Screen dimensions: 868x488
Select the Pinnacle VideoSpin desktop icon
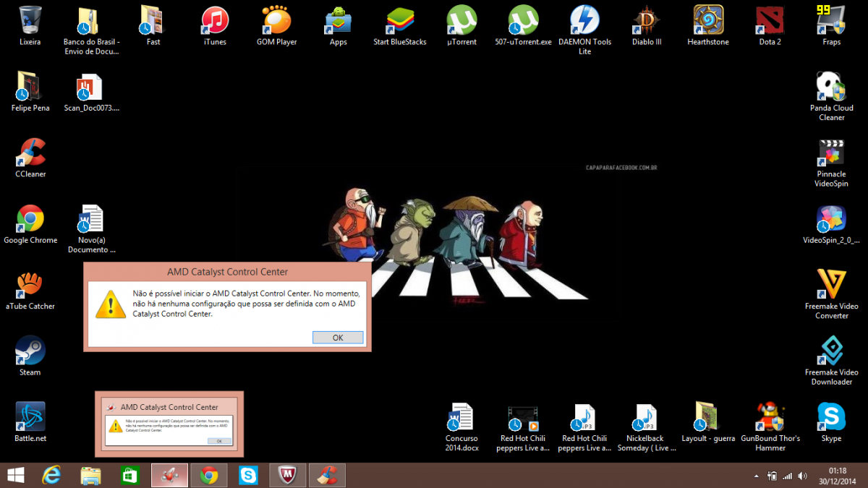tap(832, 162)
